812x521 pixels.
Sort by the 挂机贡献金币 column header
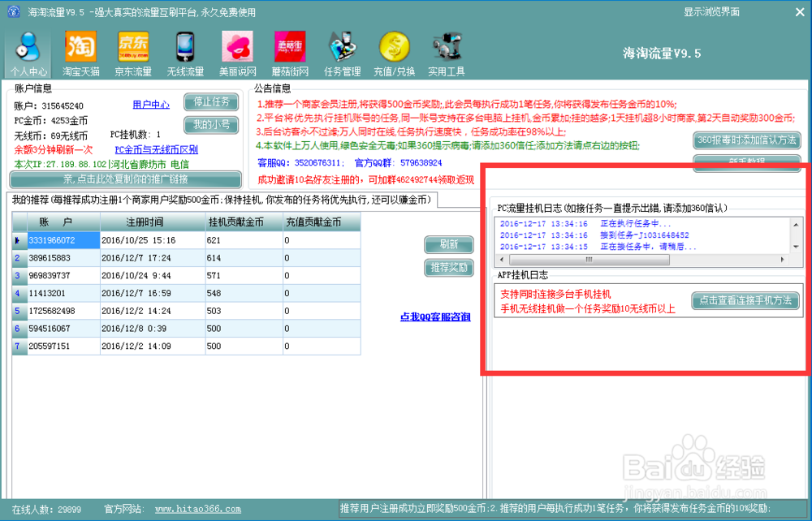244,222
